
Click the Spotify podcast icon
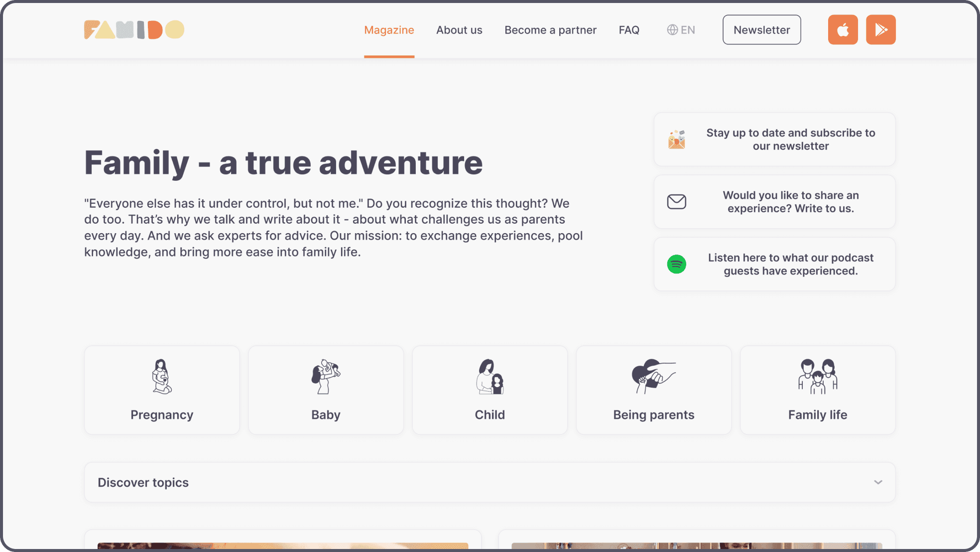[676, 264]
